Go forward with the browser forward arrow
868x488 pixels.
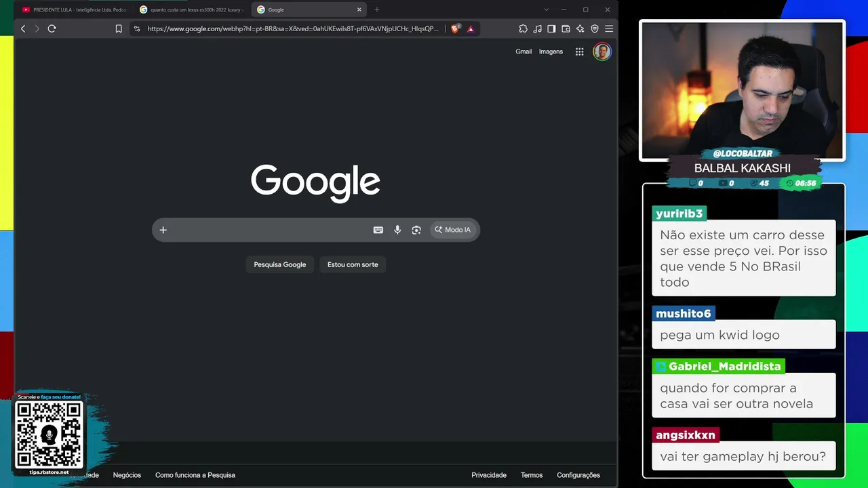coord(37,28)
